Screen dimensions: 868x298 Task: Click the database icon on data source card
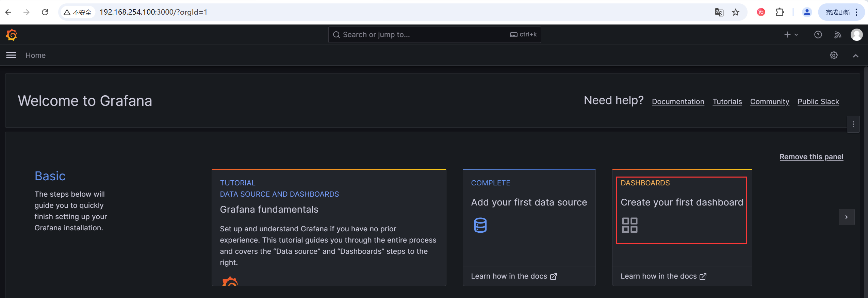(480, 225)
